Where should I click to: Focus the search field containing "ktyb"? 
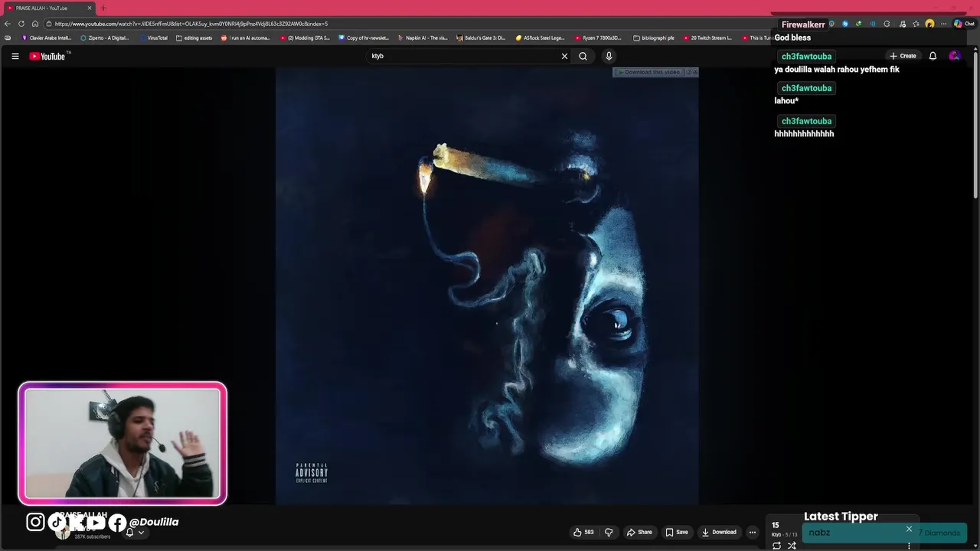[x=463, y=56]
